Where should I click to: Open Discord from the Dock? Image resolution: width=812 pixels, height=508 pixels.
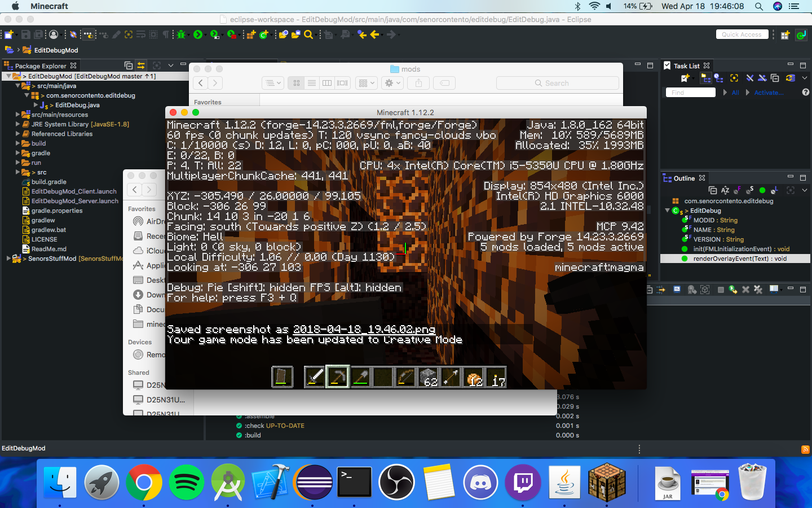(x=480, y=483)
